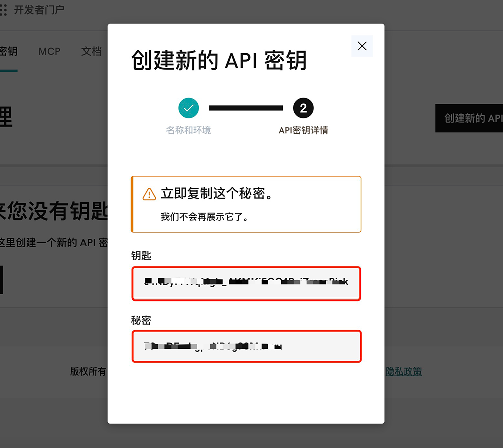Open the 隐私政策 link
The image size is (503, 448).
click(403, 372)
